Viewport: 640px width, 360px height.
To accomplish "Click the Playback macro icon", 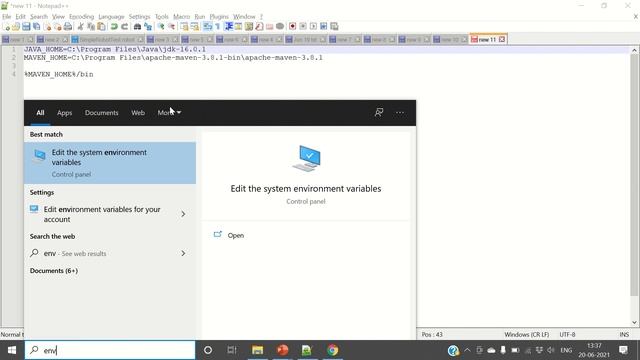I will pyautogui.click(x=313, y=27).
